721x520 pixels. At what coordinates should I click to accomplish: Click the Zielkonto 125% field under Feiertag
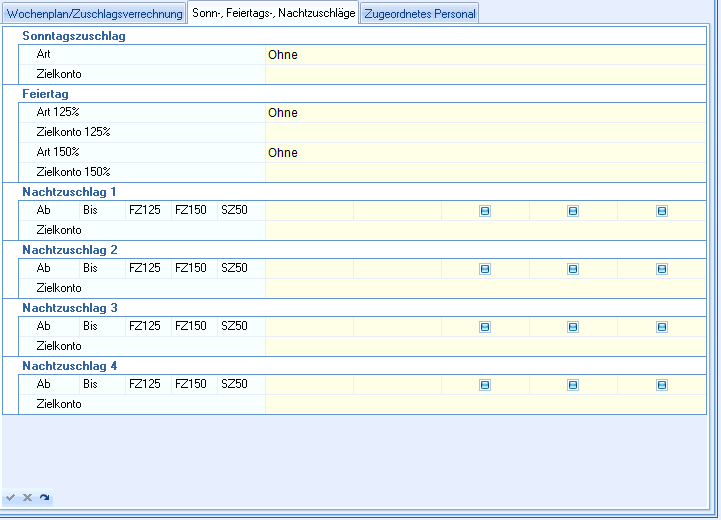pyautogui.click(x=485, y=132)
